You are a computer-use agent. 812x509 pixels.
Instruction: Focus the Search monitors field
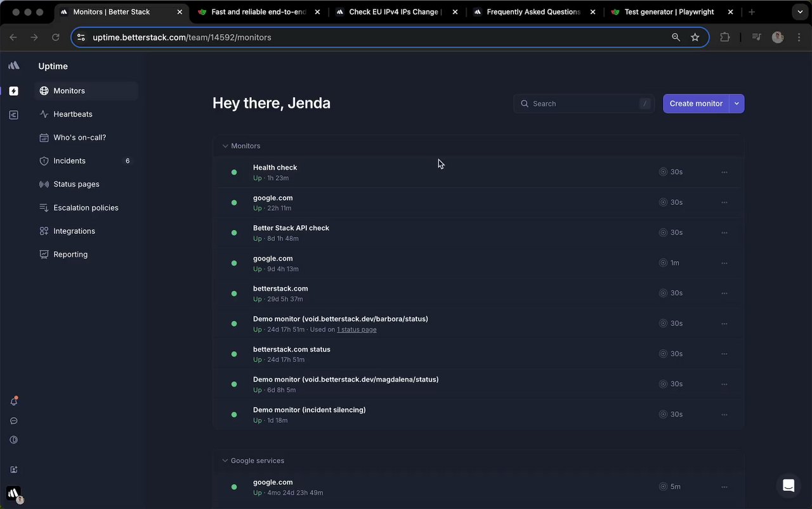click(x=584, y=103)
